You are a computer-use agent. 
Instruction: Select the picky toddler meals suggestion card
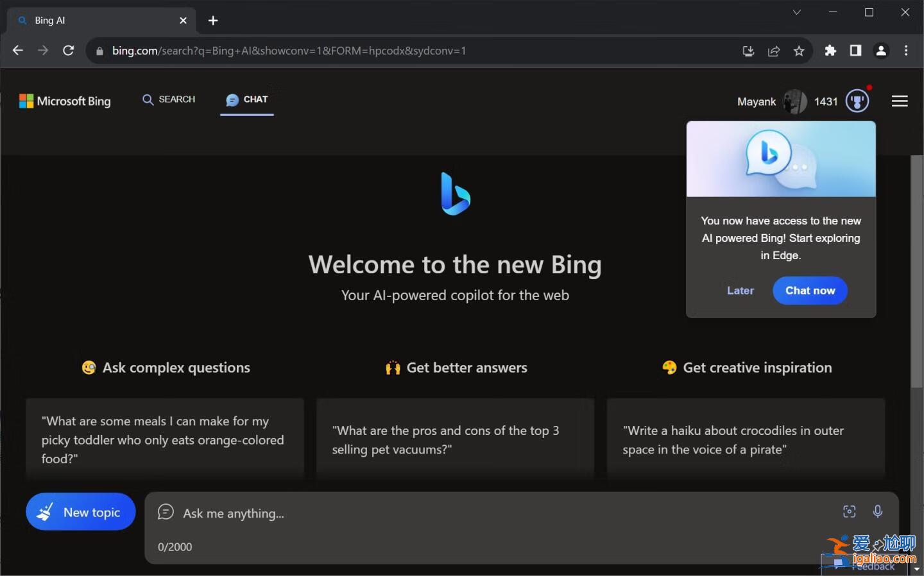coord(165,439)
